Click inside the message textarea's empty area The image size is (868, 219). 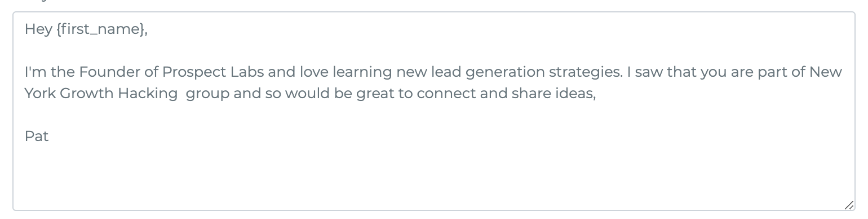point(434,175)
